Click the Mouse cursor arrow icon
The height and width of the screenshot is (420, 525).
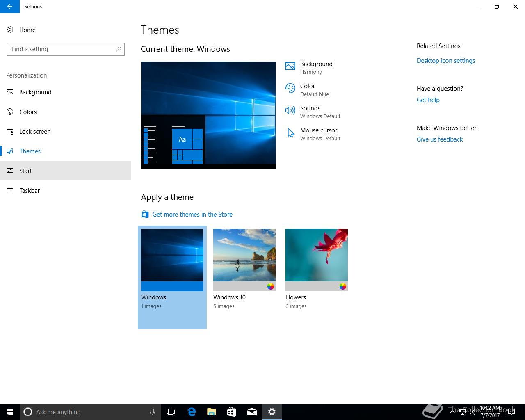pos(290,133)
